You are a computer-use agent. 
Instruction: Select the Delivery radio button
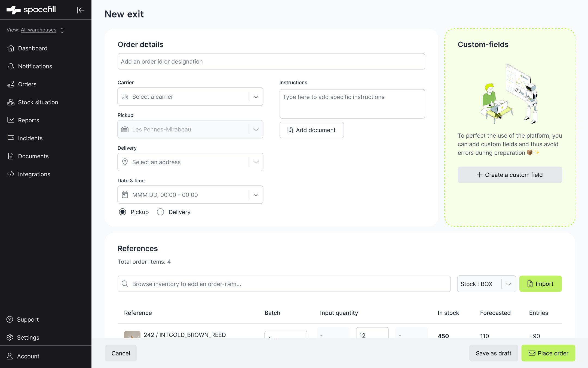tap(161, 212)
